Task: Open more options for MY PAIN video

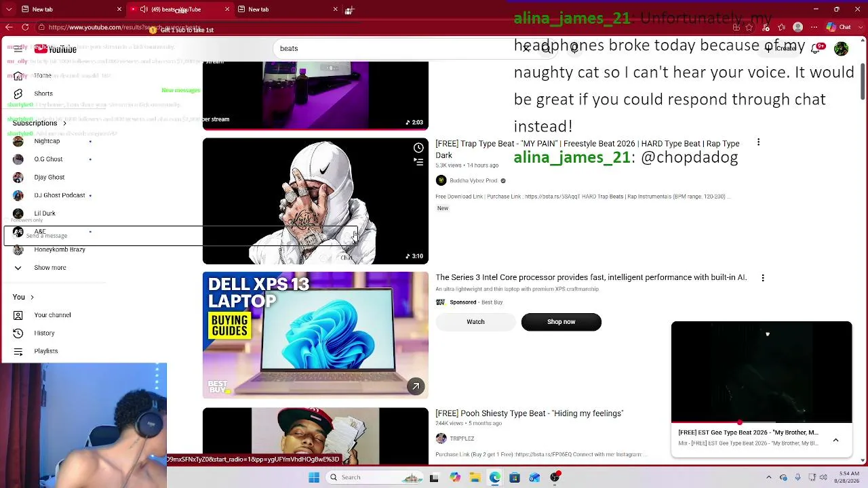Action: (x=758, y=142)
